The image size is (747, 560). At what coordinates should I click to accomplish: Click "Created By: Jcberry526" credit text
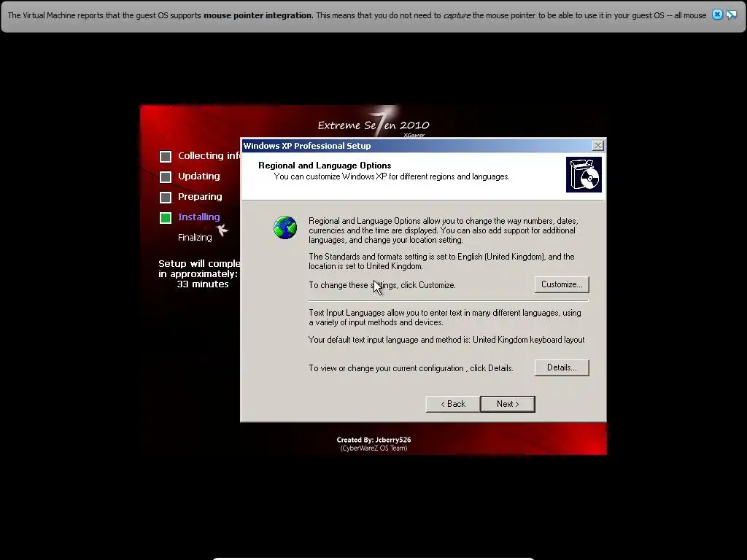click(x=373, y=440)
